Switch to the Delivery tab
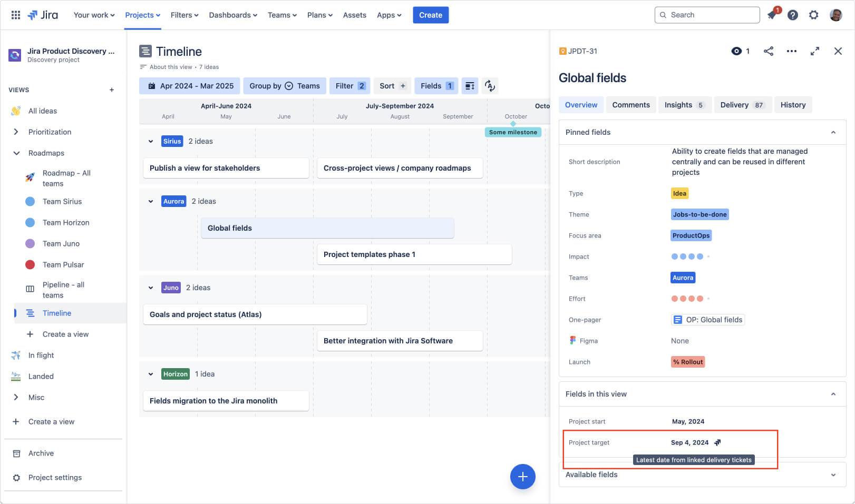The height and width of the screenshot is (504, 855). tap(735, 104)
